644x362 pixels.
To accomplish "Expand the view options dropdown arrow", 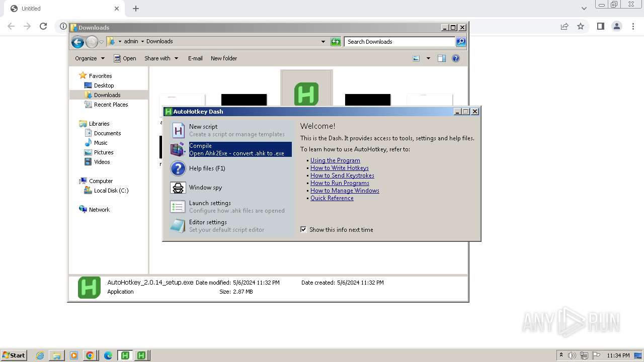I will (x=428, y=58).
